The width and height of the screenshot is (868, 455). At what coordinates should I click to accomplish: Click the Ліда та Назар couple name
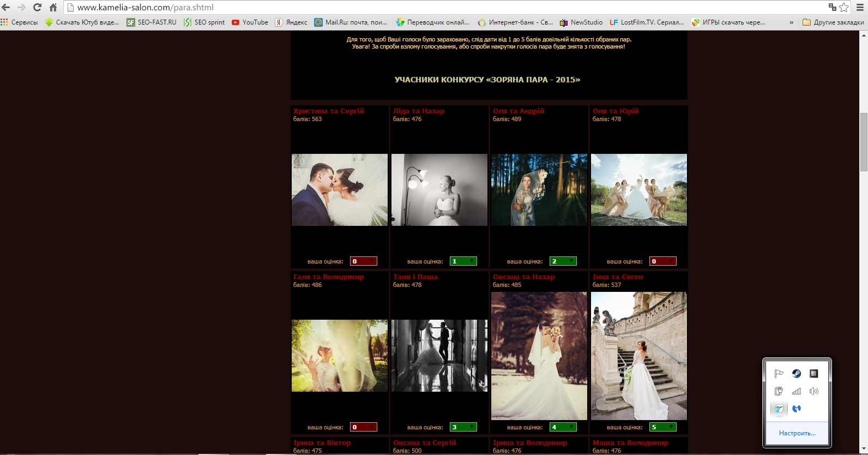(419, 111)
